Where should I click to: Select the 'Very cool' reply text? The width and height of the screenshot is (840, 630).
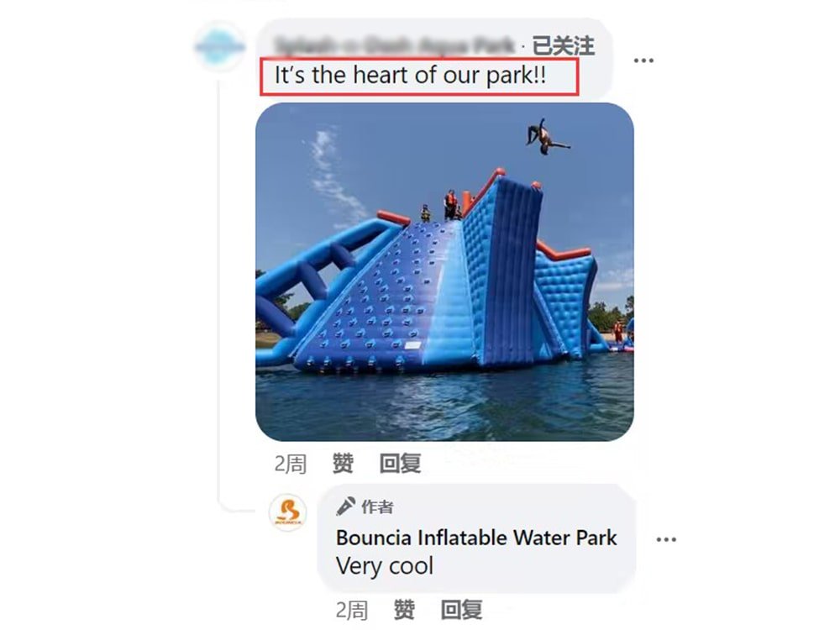coord(385,565)
